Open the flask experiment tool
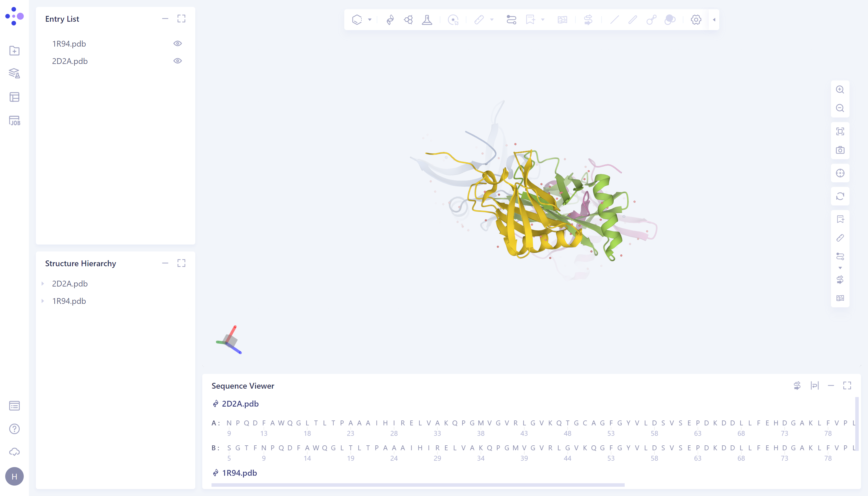The width and height of the screenshot is (868, 496). [427, 20]
